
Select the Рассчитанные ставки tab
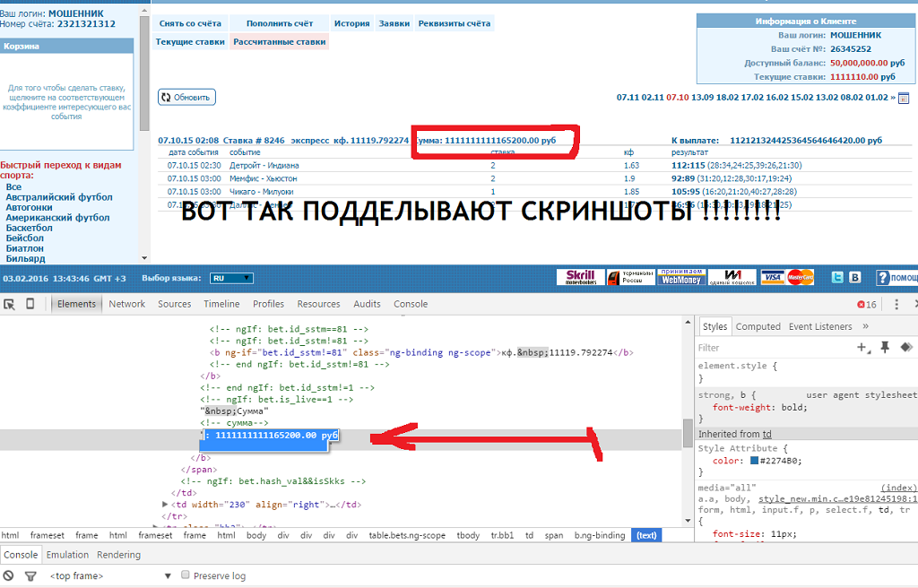coord(280,41)
